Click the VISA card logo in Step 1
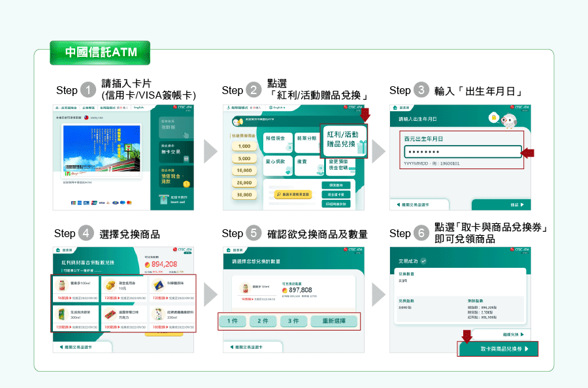Screen dimensions: 588x388 click(102, 202)
